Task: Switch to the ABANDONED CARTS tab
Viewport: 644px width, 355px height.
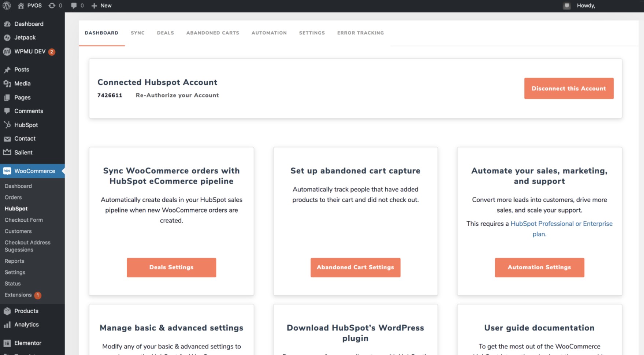Action: pyautogui.click(x=212, y=33)
